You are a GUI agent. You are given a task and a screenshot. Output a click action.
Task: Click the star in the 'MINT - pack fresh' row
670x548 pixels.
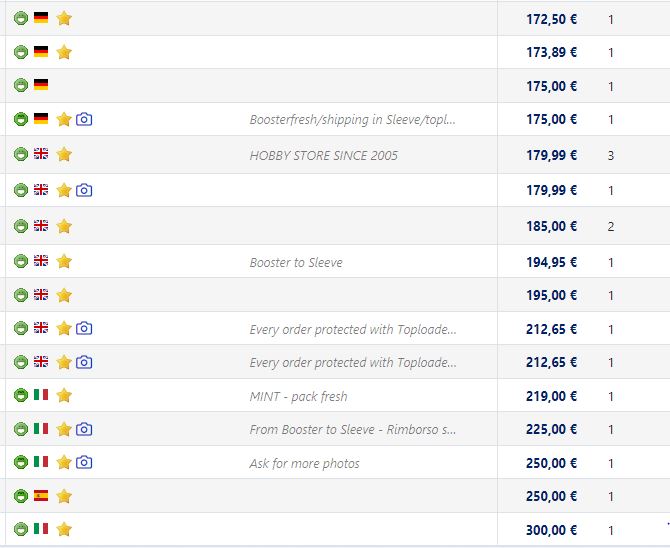pyautogui.click(x=64, y=395)
